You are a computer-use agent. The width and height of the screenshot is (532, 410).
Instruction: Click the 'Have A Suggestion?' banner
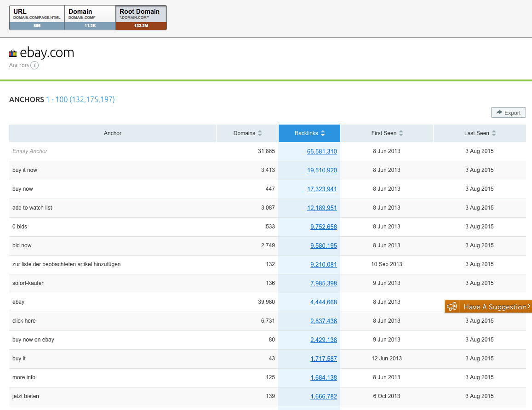click(x=488, y=306)
